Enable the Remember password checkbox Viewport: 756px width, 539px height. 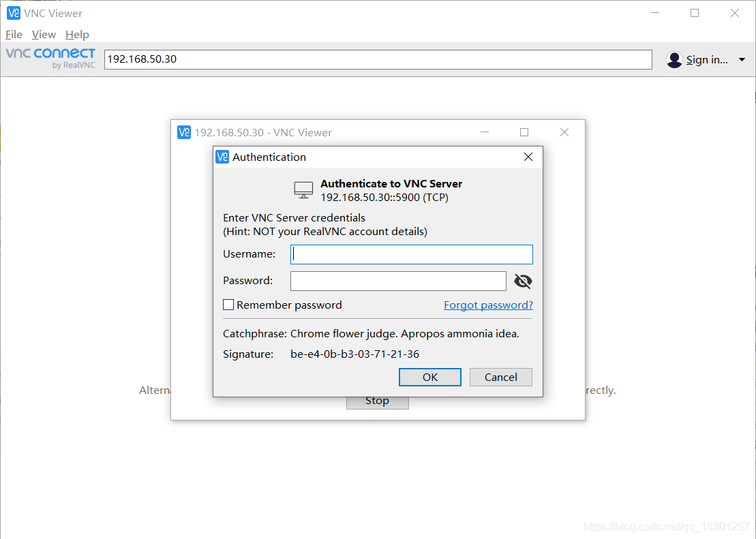[x=228, y=305]
